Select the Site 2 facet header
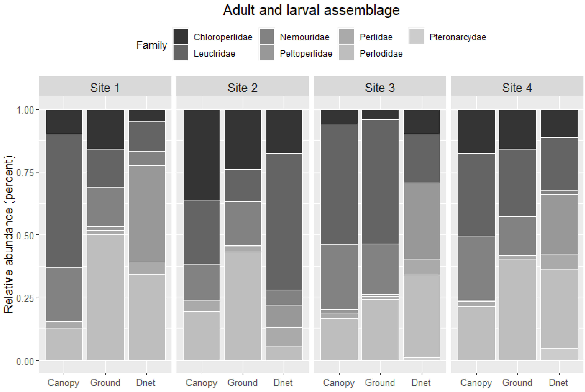Screen dimensions: 585x392 point(242,87)
